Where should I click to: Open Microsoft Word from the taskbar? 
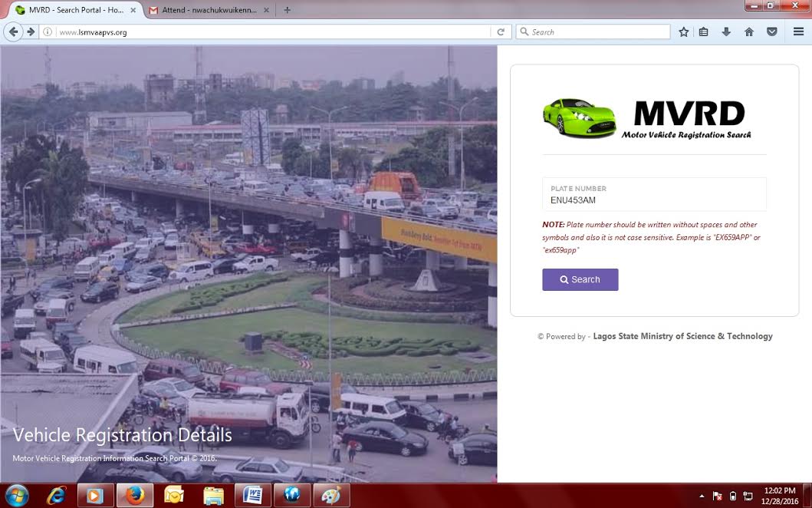[252, 496]
